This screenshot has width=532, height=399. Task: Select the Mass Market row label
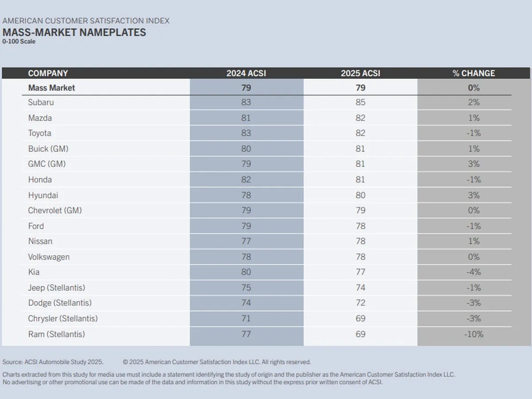[x=51, y=88]
